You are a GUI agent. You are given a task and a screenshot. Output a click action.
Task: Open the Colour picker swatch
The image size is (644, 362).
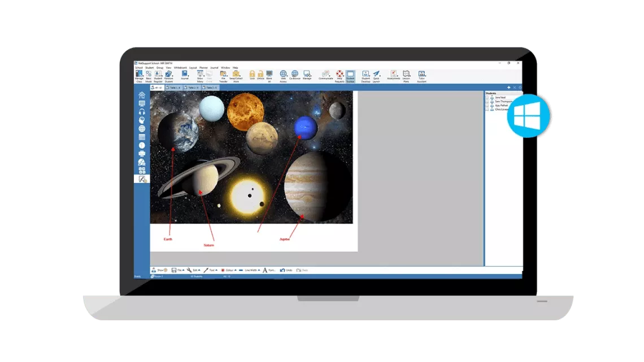pyautogui.click(x=223, y=271)
